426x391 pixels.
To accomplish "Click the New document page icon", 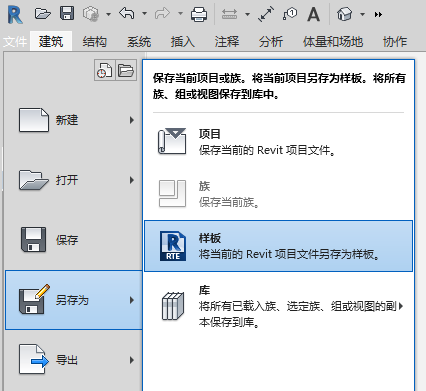I will (34, 120).
